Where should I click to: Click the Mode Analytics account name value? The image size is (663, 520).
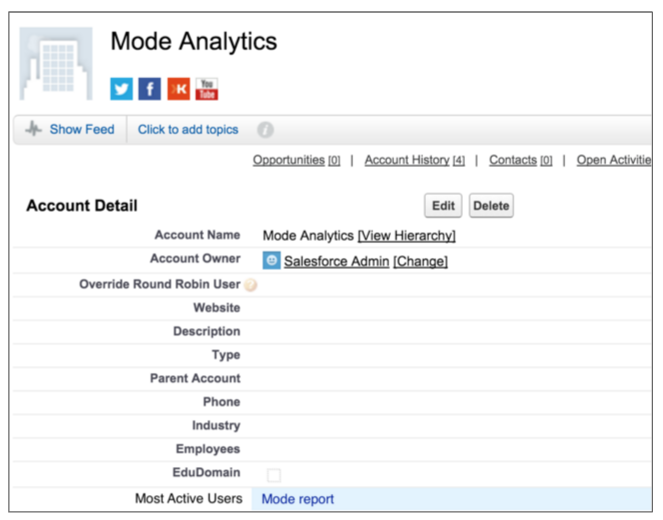pyautogui.click(x=308, y=235)
